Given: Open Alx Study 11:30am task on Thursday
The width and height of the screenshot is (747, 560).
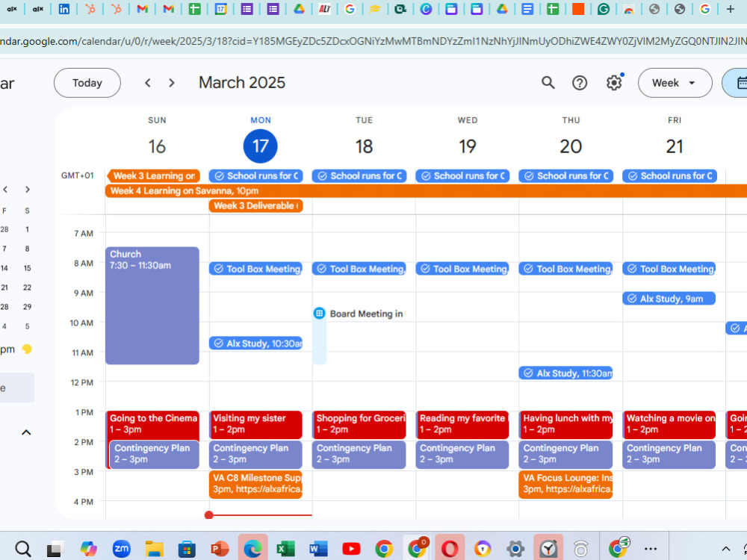Looking at the screenshot, I should 566,373.
